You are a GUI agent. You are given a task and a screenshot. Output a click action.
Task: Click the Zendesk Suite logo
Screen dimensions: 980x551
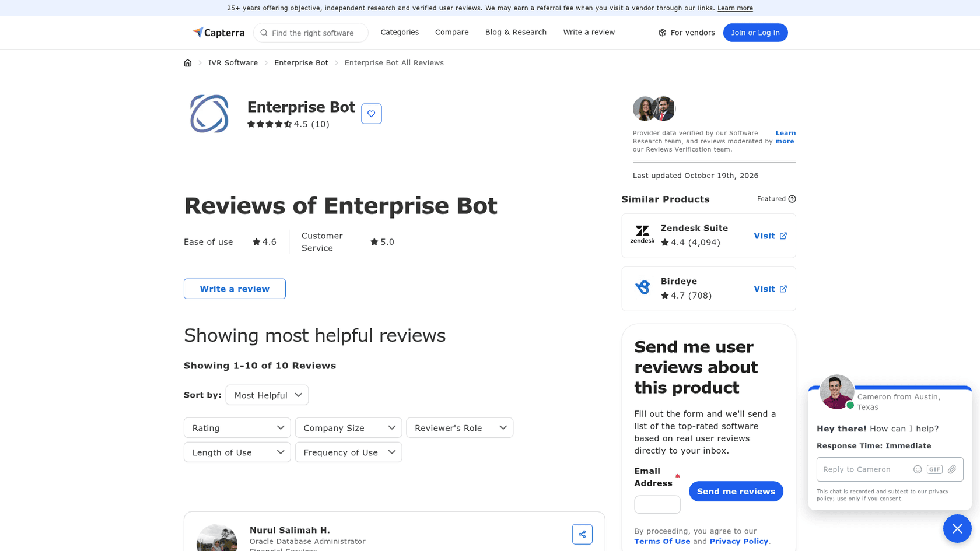tap(642, 234)
